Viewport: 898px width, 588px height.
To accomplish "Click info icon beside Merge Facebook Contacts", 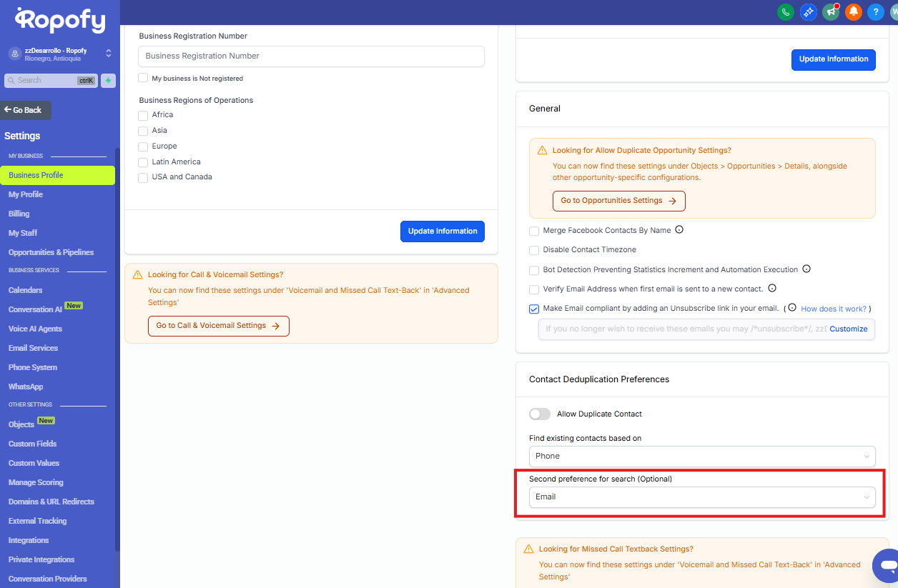I will (679, 230).
